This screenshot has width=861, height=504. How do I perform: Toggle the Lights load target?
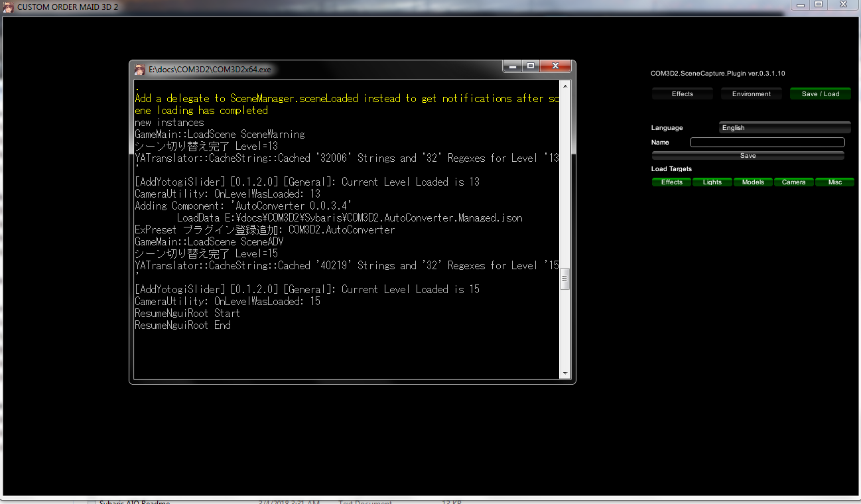712,182
